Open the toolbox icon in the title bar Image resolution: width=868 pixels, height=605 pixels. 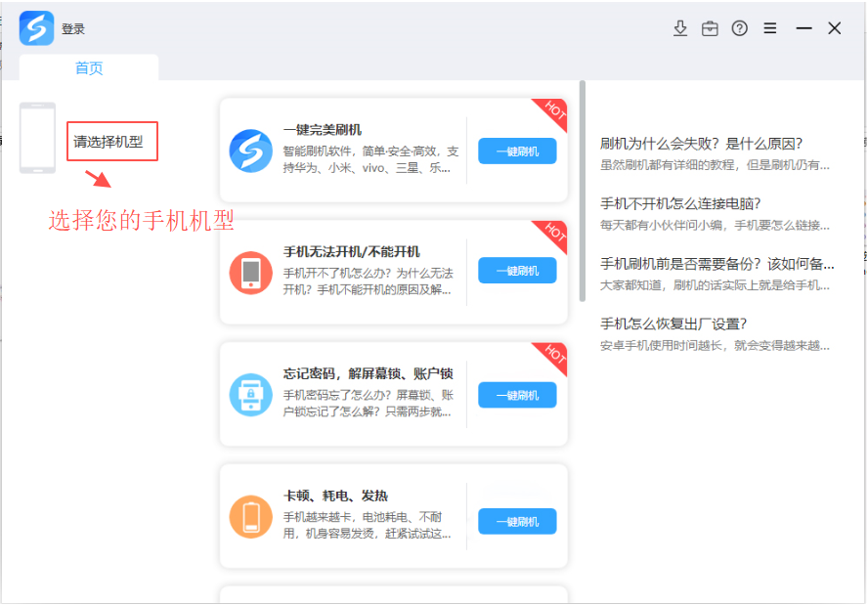tap(710, 28)
